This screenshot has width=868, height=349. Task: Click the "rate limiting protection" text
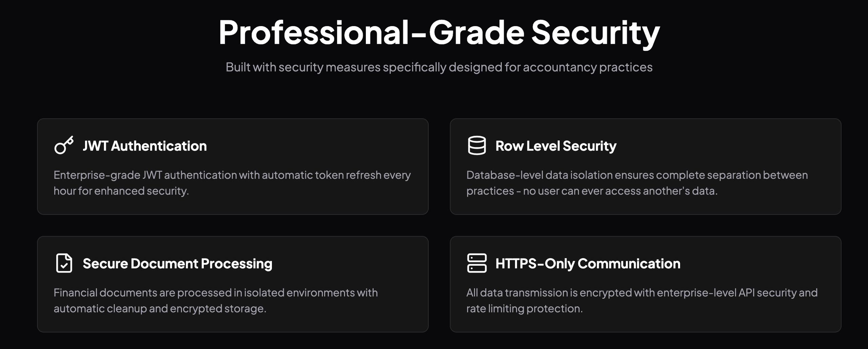pos(524,309)
